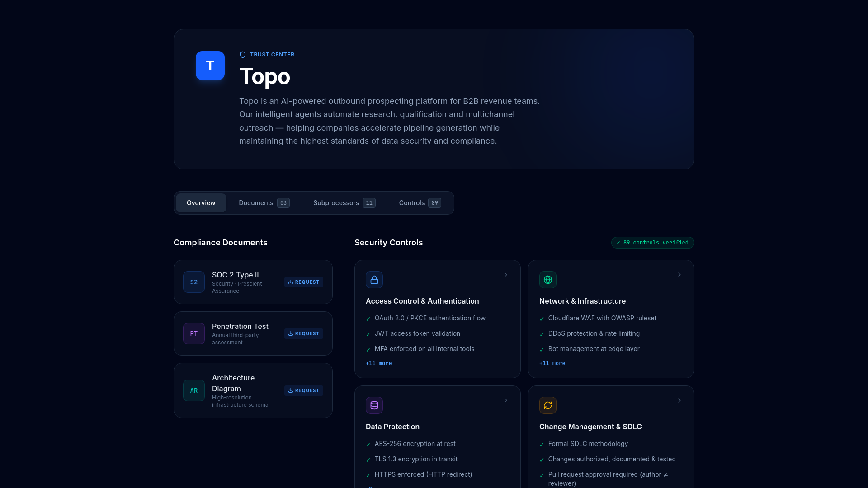The image size is (868, 488).
Task: Click the AR badge for Architecture Diagram
Action: point(194,390)
